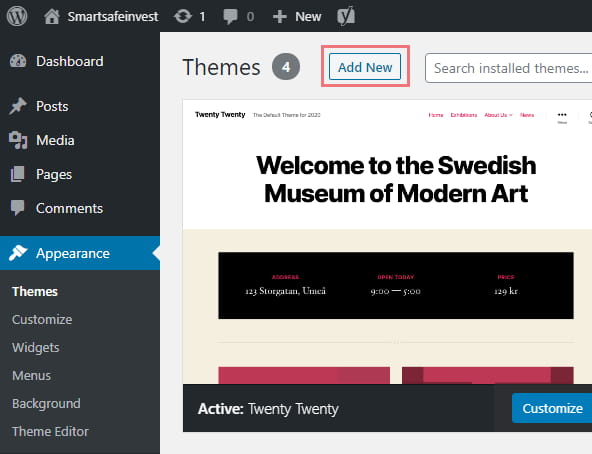Click the Active: Twenty Twenty label
Screen dimensions: 592x454
[268, 409]
